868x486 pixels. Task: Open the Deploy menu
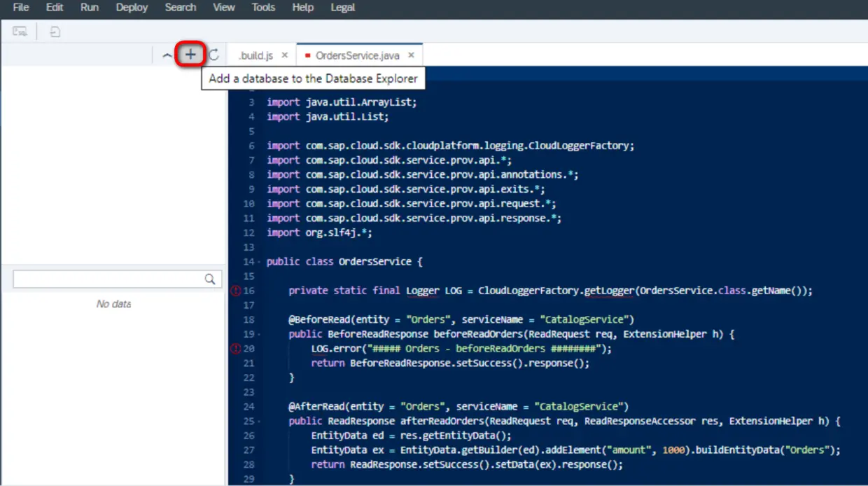coord(132,8)
